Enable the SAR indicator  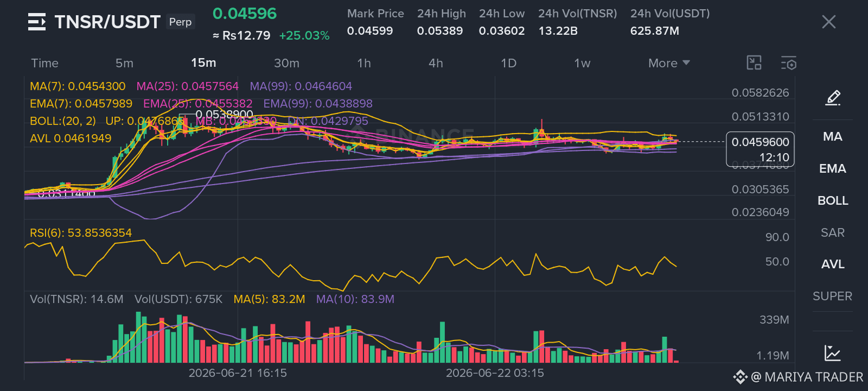833,232
